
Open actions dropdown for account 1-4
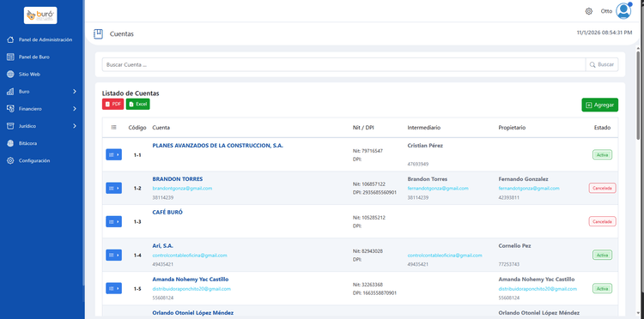click(113, 255)
